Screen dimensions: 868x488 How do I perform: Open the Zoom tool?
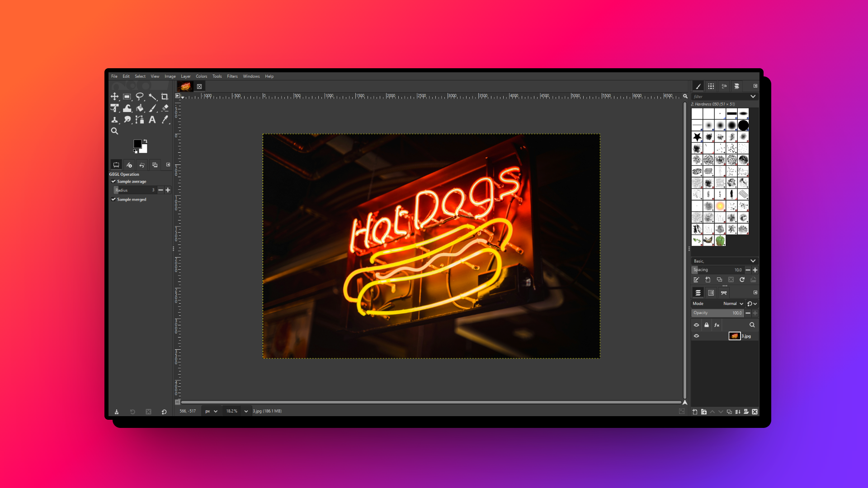click(114, 131)
